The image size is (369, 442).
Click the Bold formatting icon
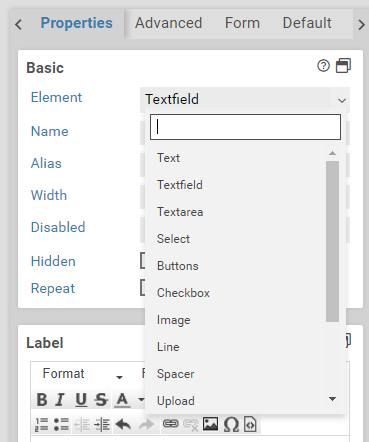[x=42, y=399]
